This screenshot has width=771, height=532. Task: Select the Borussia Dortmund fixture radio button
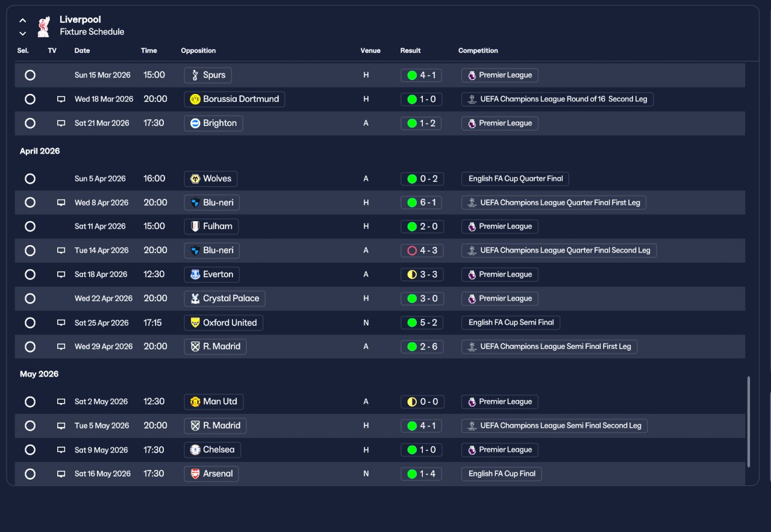click(30, 99)
